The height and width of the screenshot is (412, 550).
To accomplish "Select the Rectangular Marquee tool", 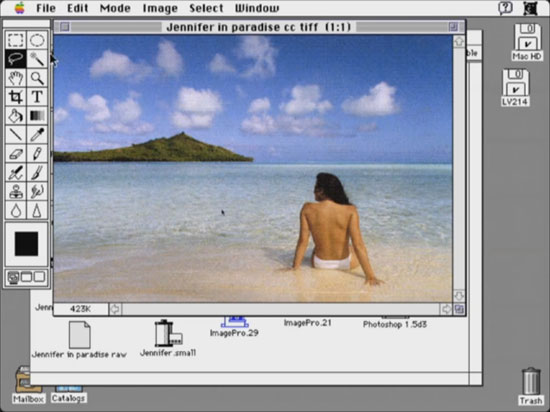I will 16,40.
